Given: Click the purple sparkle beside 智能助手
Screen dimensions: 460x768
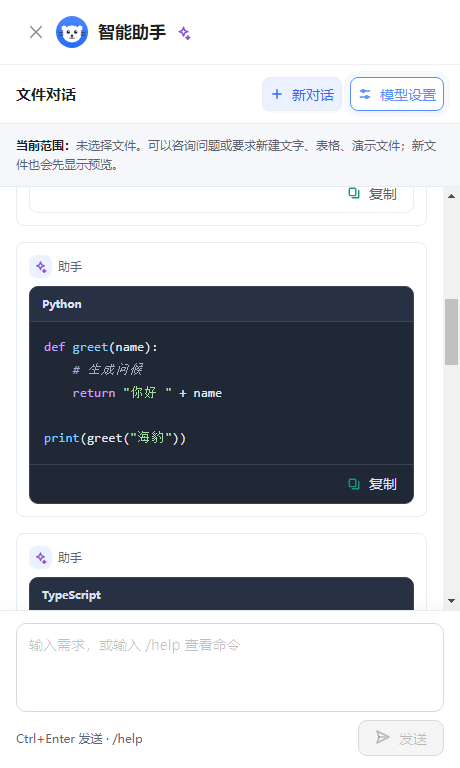Looking at the screenshot, I should click(184, 33).
